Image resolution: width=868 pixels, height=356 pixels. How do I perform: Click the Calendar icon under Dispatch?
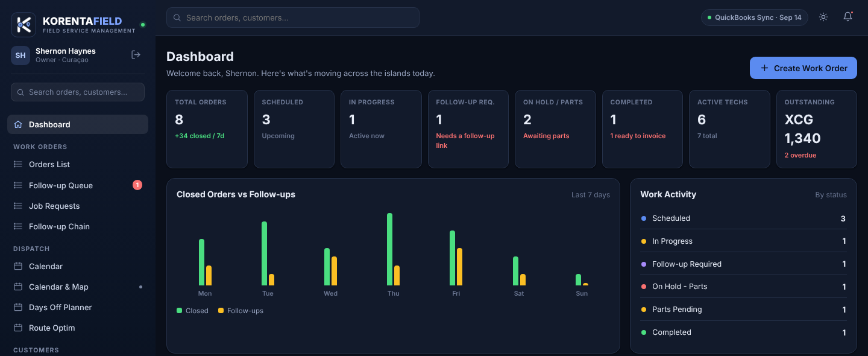pyautogui.click(x=17, y=266)
